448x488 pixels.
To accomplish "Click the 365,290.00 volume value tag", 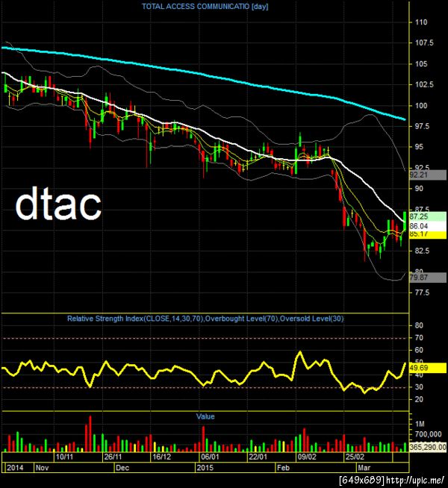I will [x=428, y=447].
